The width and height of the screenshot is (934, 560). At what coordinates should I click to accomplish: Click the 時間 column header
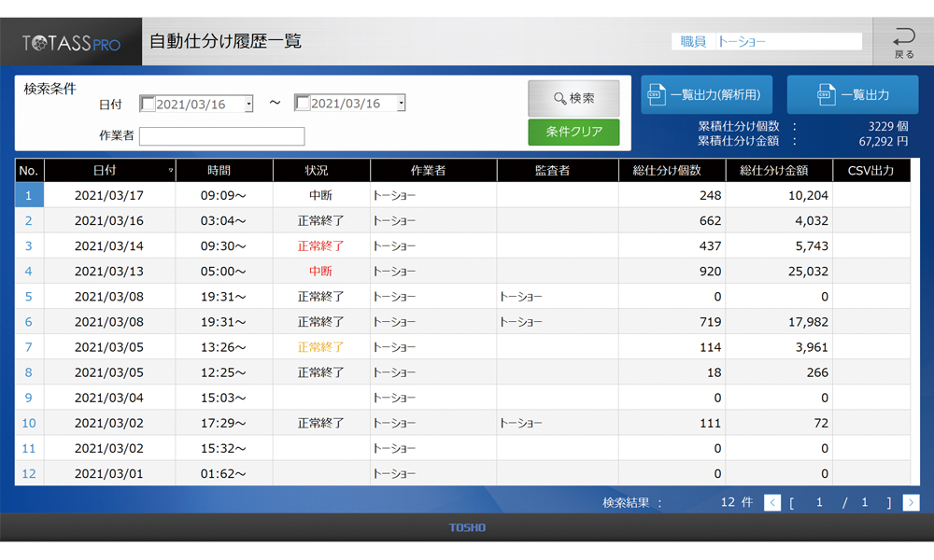[x=224, y=170]
